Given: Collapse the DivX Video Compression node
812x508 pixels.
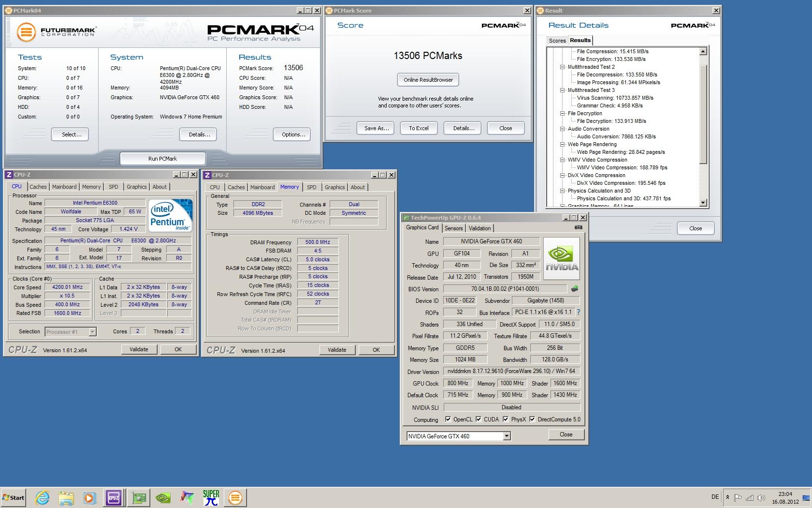Looking at the screenshot, I should (563, 175).
